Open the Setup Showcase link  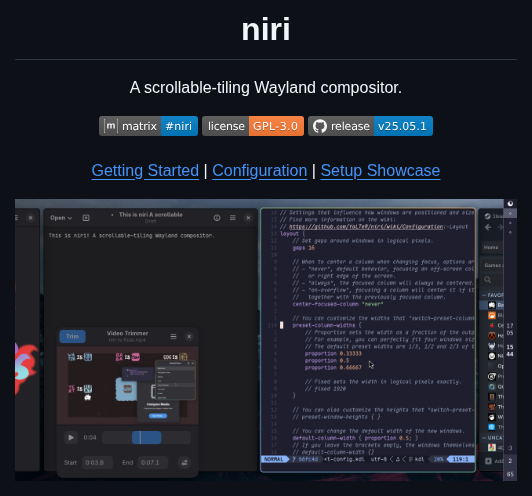[380, 170]
